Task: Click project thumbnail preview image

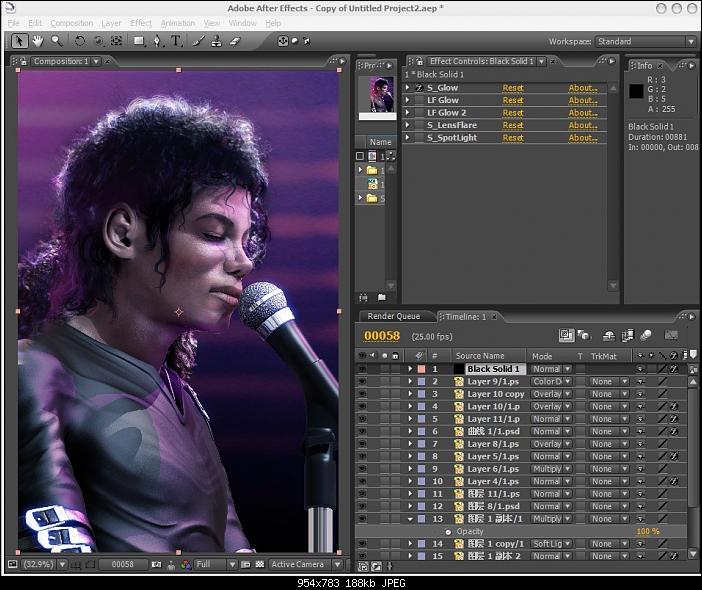Action: pos(381,94)
